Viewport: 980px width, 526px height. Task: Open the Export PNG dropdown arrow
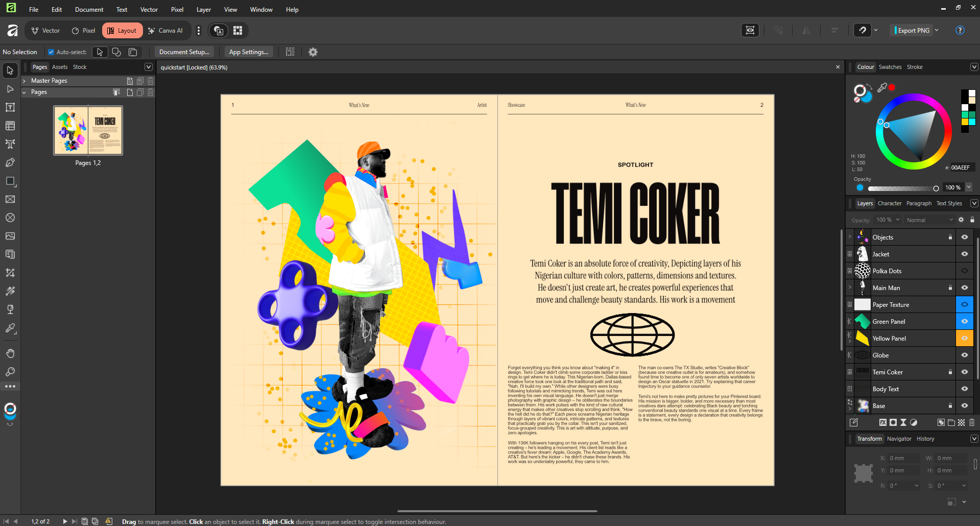[937, 30]
